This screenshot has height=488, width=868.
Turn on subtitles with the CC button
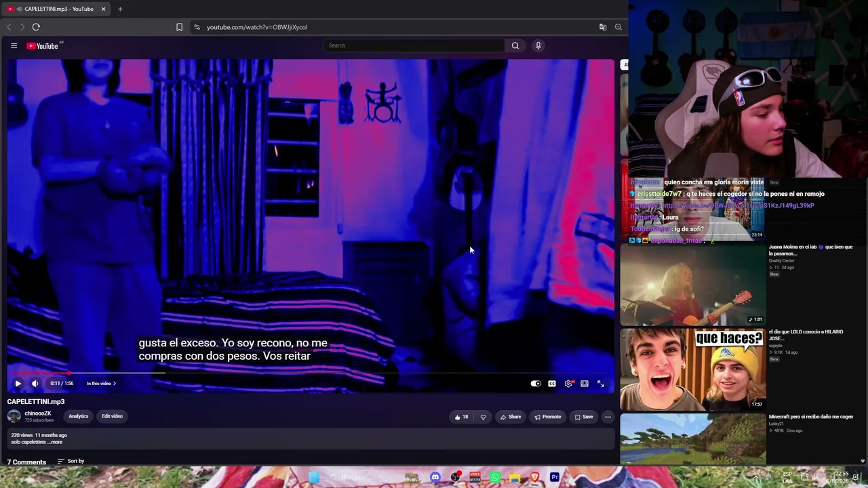pyautogui.click(x=552, y=384)
